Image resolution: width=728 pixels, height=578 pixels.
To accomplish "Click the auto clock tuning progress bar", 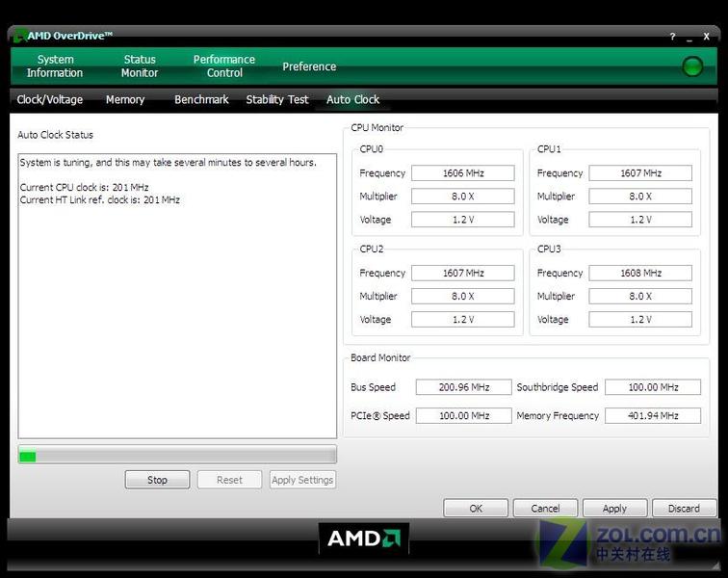I will tap(177, 455).
